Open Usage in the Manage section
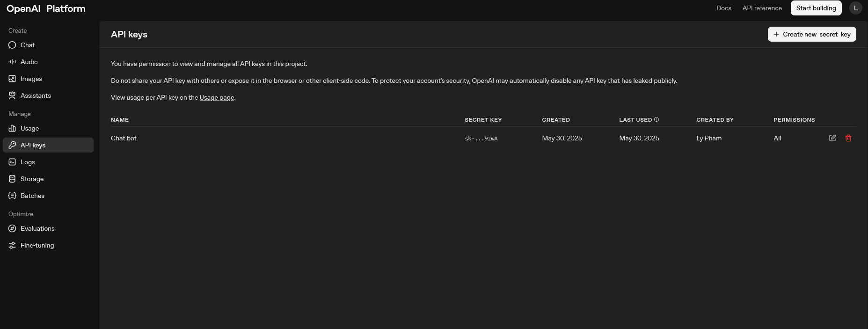The width and height of the screenshot is (868, 329). tap(29, 128)
